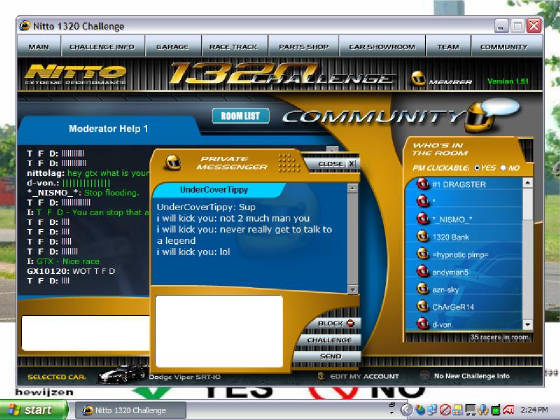Image resolution: width=560 pixels, height=420 pixels.
Task: Click the Member helmet badge icon
Action: click(418, 79)
